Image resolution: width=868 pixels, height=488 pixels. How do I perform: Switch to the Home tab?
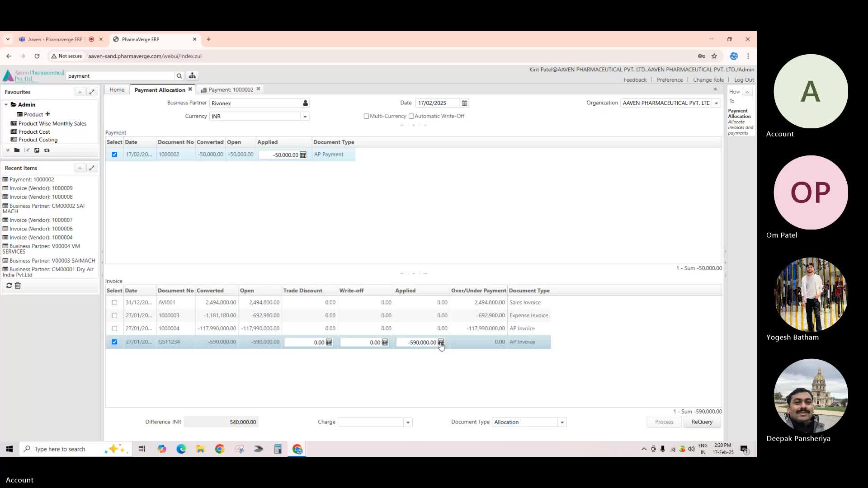tap(117, 89)
